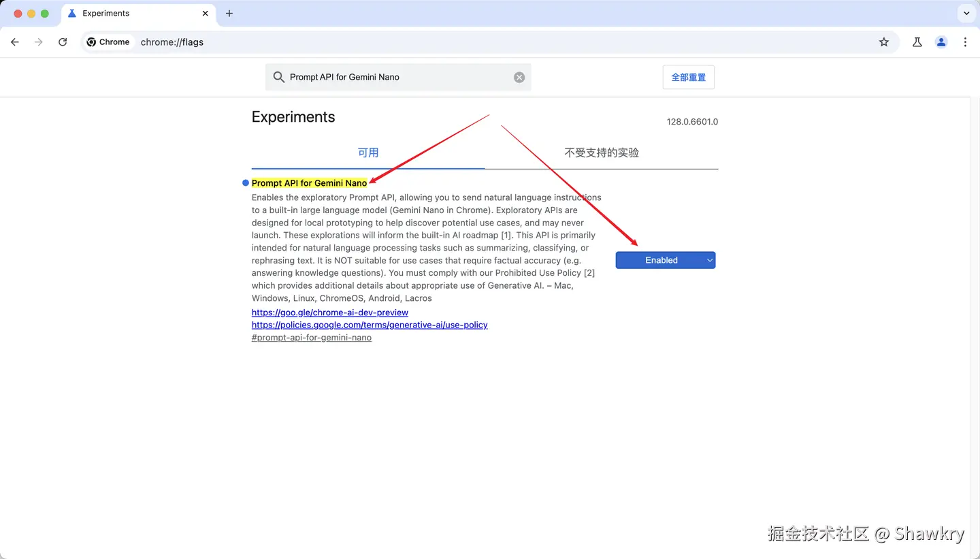
Task: Open the Enabled dropdown for Prompt API
Action: 666,260
